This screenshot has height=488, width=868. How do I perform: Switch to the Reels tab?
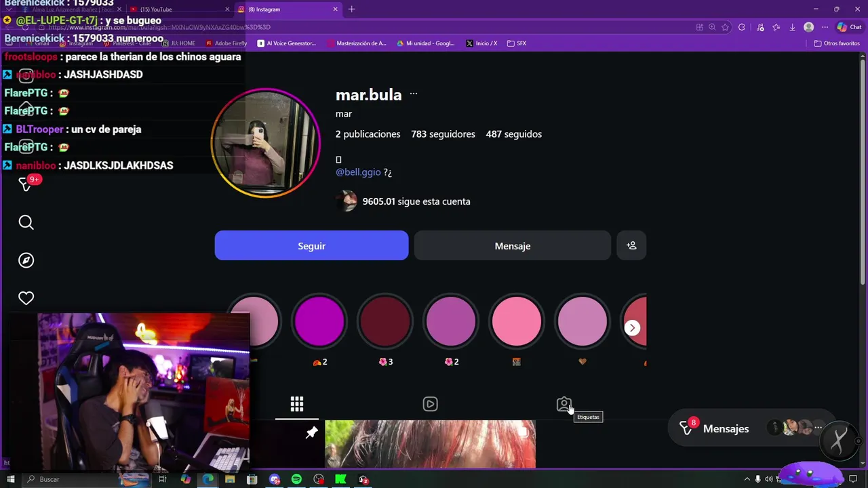[430, 404]
